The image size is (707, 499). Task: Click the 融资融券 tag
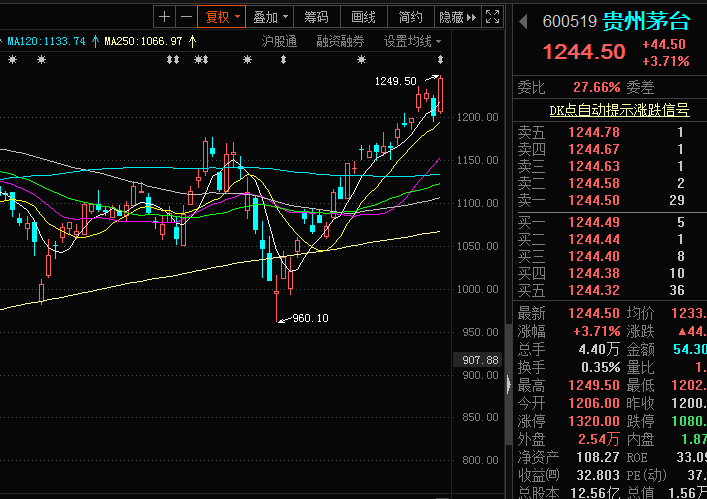(340, 42)
